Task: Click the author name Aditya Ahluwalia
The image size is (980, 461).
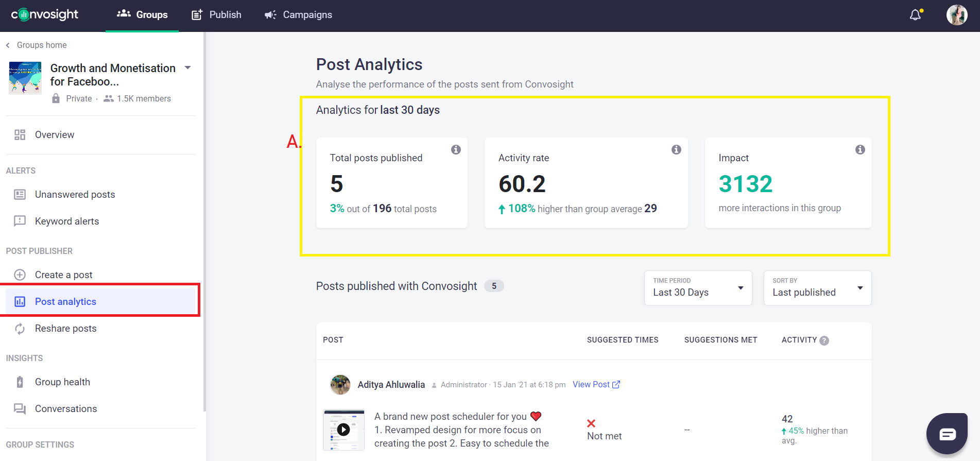Action: tap(391, 385)
